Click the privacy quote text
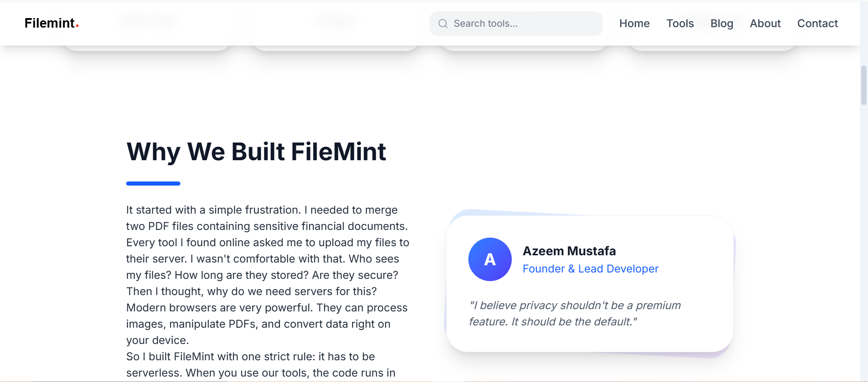Screen dimensions: 868x382 pyautogui.click(x=575, y=313)
